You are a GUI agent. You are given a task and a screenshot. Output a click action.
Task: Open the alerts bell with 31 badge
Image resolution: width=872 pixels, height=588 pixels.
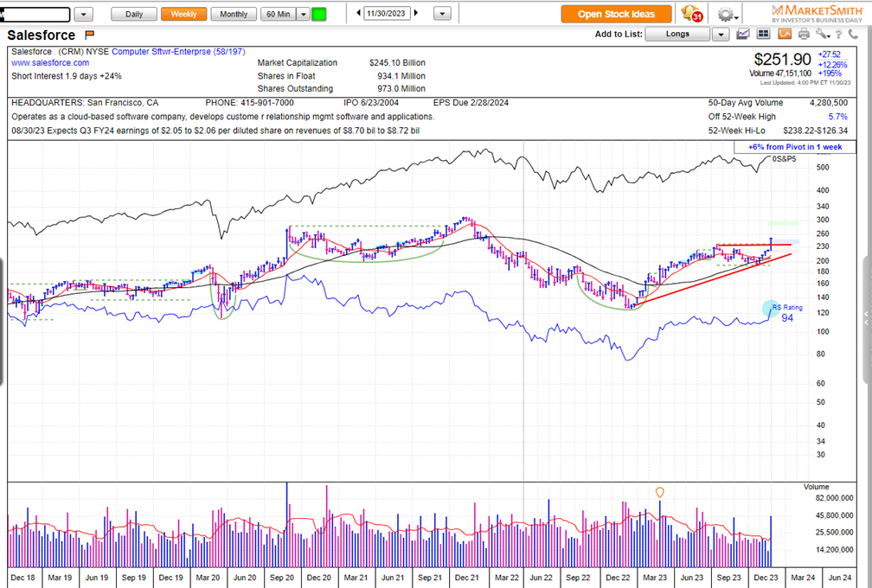pos(691,13)
